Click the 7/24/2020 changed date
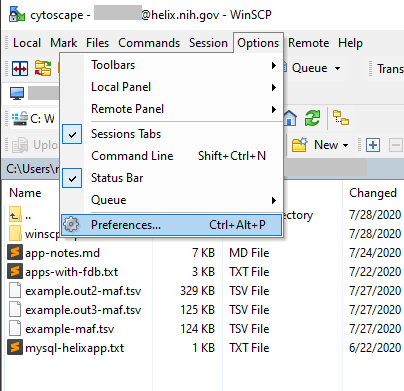This screenshot has height=391, width=404. pyautogui.click(x=375, y=253)
